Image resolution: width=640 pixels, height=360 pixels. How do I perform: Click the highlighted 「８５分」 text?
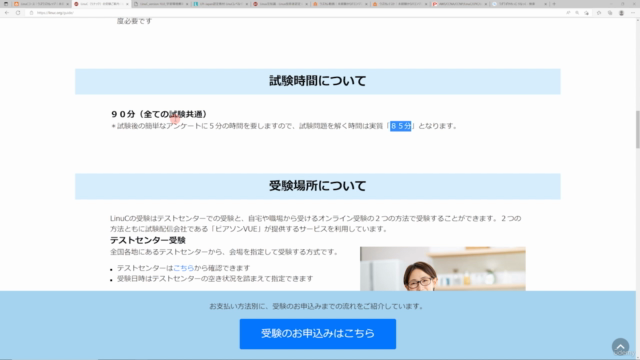[400, 126]
